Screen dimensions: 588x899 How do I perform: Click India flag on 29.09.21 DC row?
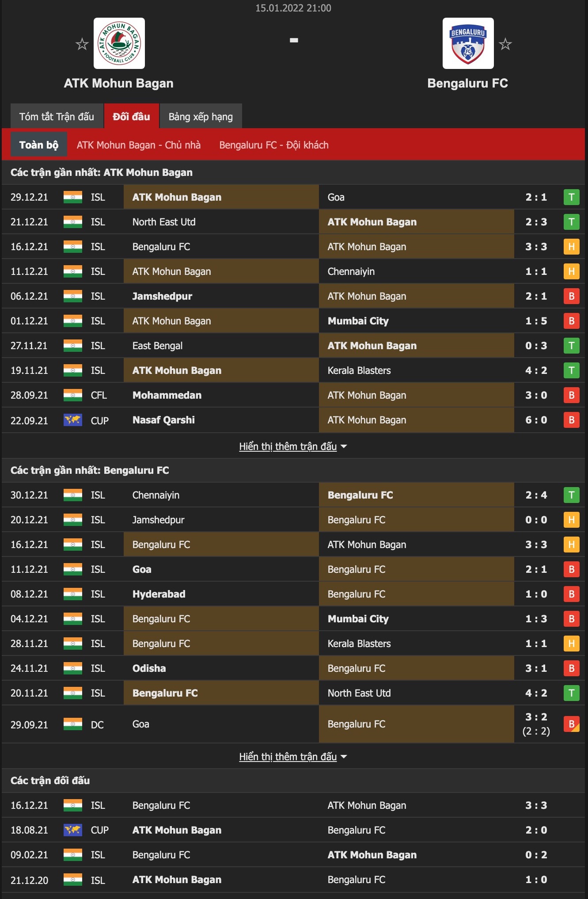(73, 724)
